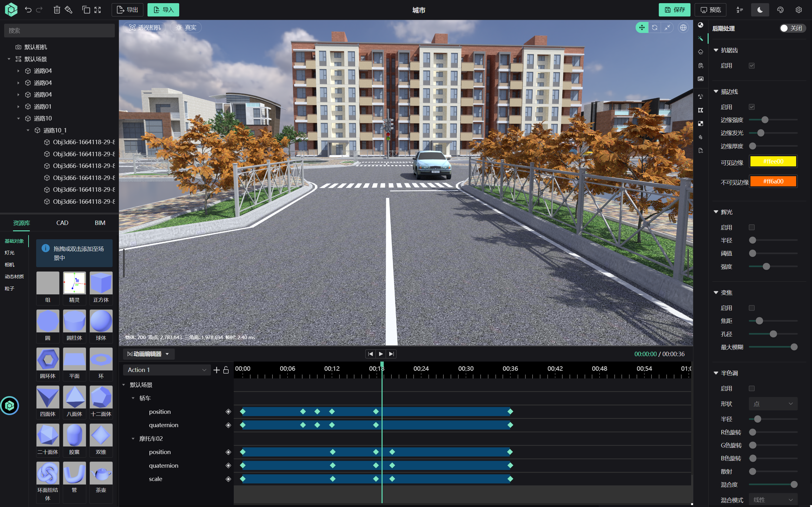
Task: Select the move gizmo tool
Action: click(x=642, y=28)
